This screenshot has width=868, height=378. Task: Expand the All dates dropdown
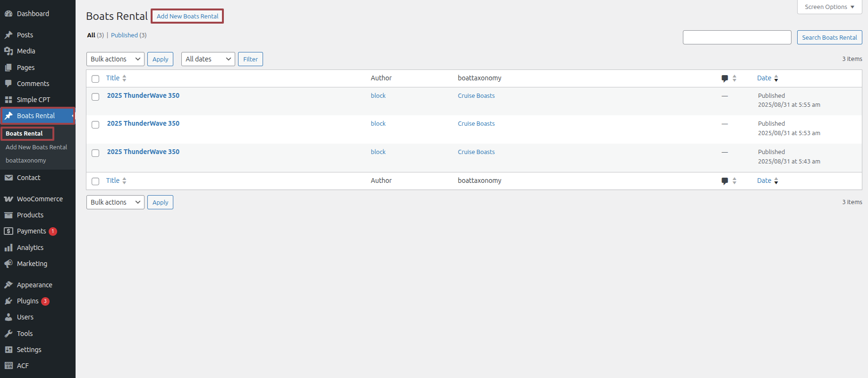208,59
